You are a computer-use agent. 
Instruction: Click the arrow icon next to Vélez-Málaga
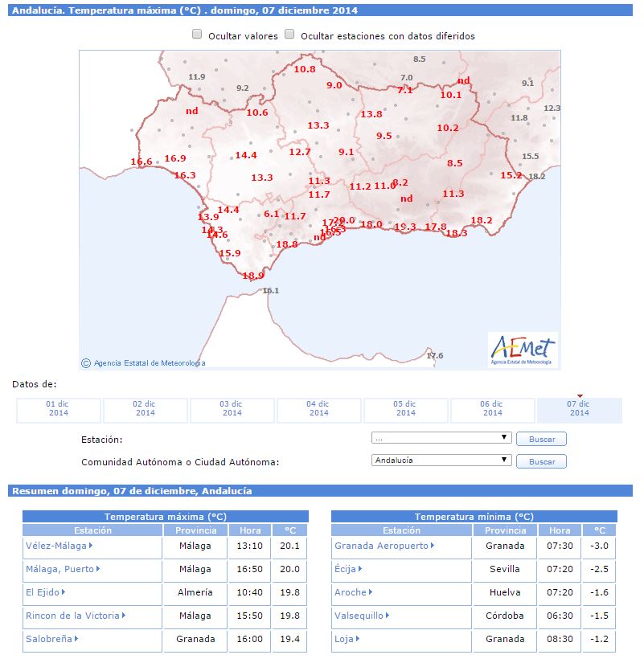(91, 546)
